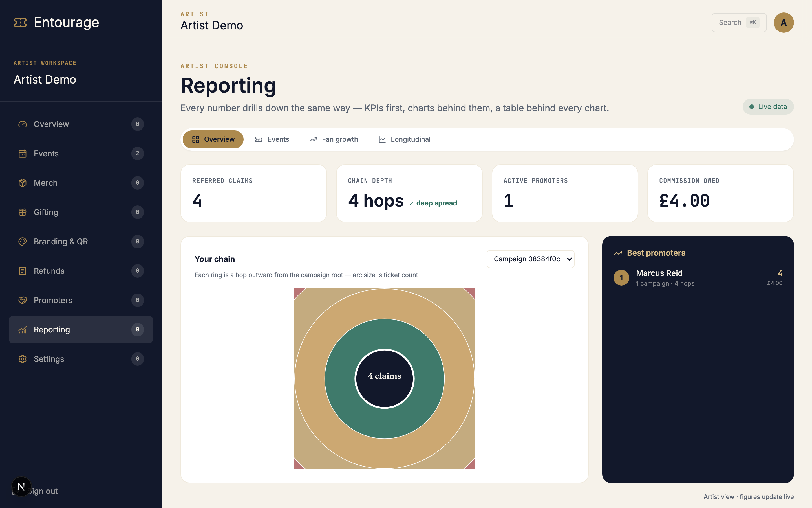Click the round N badge at bottom left
The width and height of the screenshot is (812, 508).
(x=21, y=487)
